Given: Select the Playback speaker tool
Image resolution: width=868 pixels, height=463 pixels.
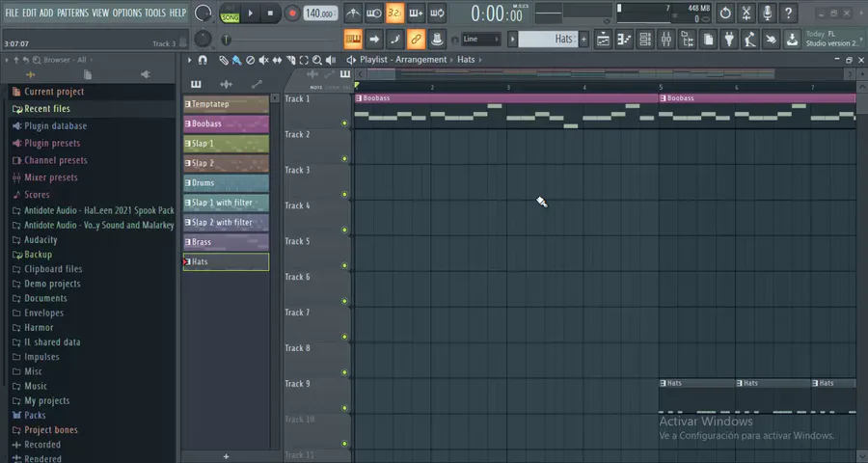Looking at the screenshot, I should [331, 60].
